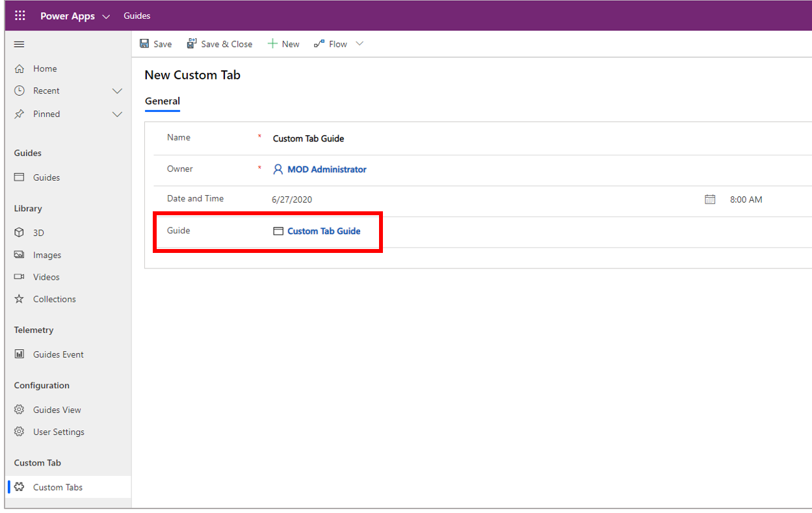Click the Pinned pin icon
This screenshot has height=513, width=812.
[x=20, y=114]
